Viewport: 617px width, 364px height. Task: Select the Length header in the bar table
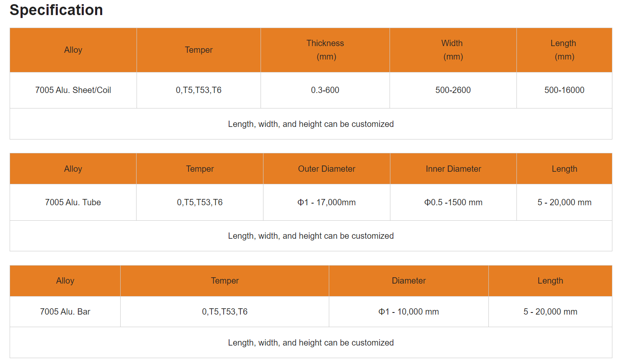tap(550, 281)
